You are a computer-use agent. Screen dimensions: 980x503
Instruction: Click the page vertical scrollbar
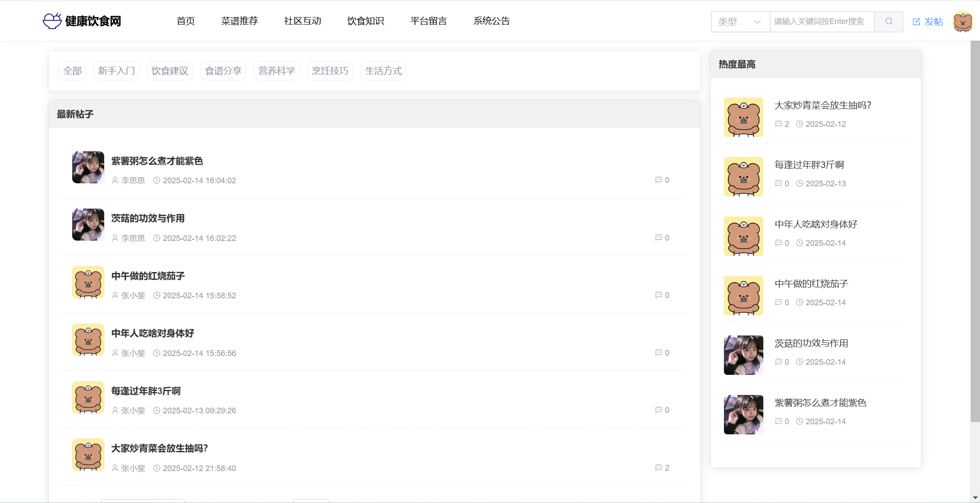pos(975,232)
